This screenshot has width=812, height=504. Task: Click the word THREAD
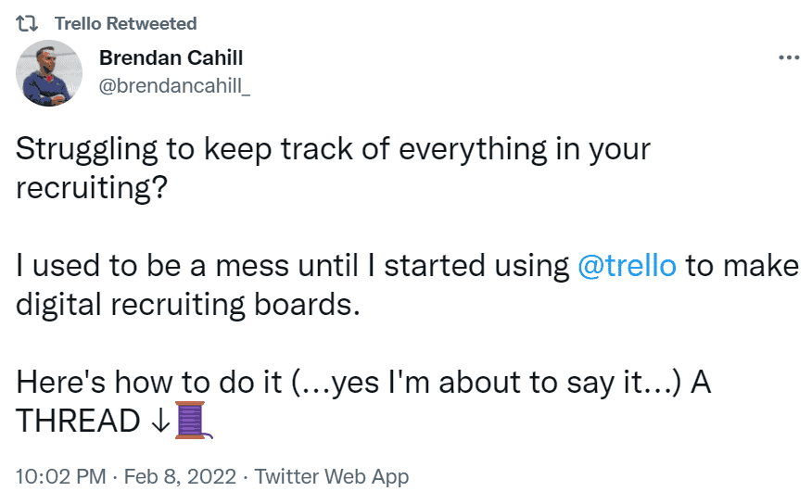pos(78,421)
